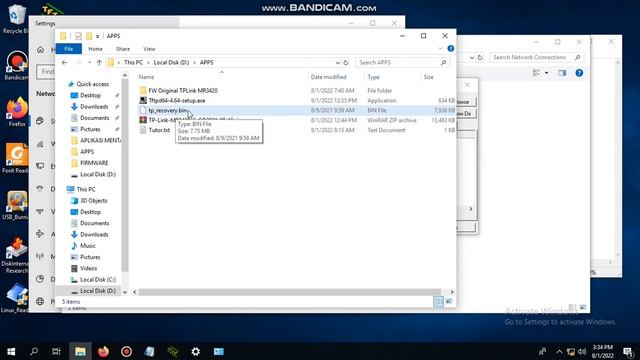Open File Explorer from taskbar
640x360 pixels.
(x=80, y=351)
